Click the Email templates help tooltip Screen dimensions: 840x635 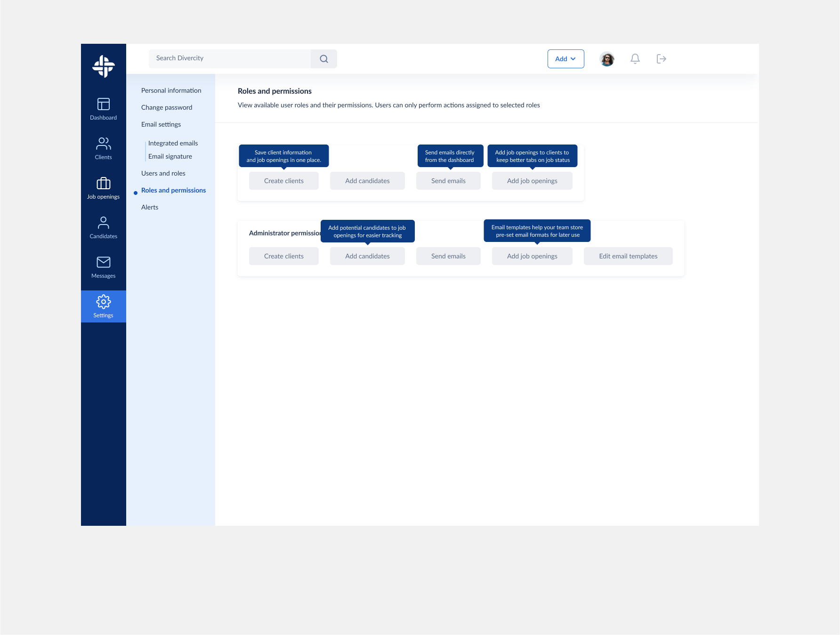(x=537, y=231)
